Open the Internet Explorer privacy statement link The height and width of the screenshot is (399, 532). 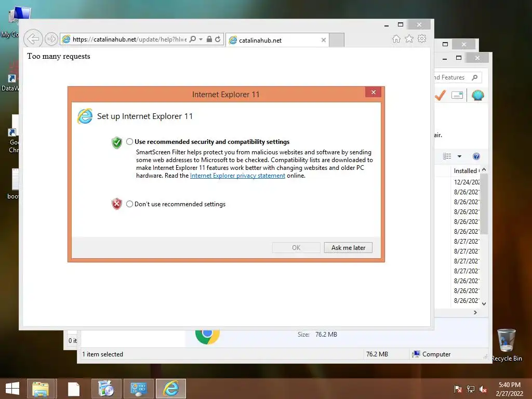point(237,176)
